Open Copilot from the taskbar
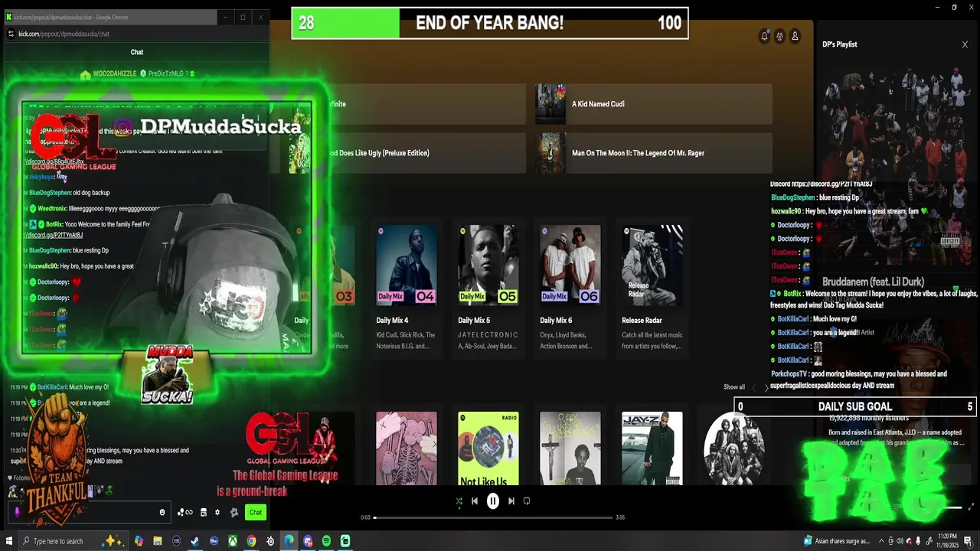Viewport: 980px width, 551px height. pos(138,541)
